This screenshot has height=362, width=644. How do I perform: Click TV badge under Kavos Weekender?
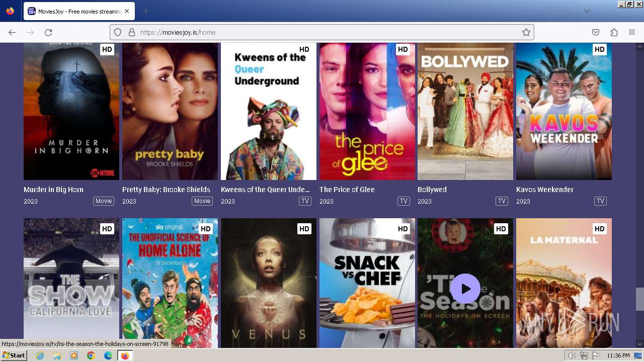pos(600,201)
